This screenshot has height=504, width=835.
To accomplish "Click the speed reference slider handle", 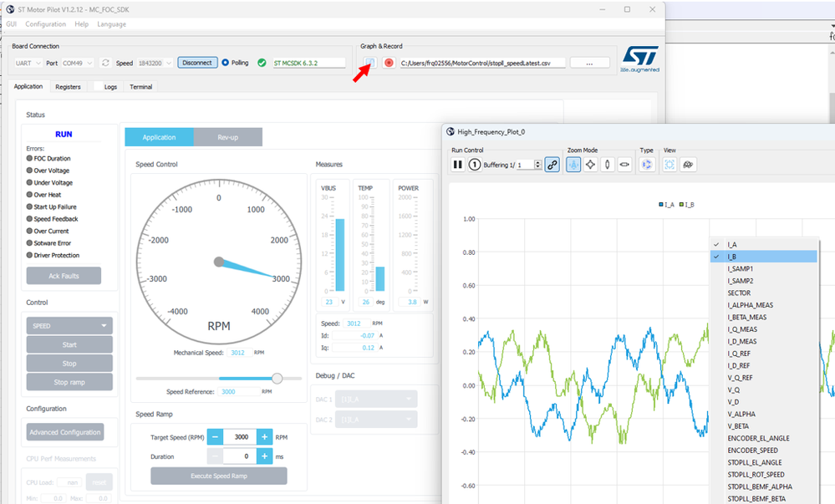I will click(277, 379).
